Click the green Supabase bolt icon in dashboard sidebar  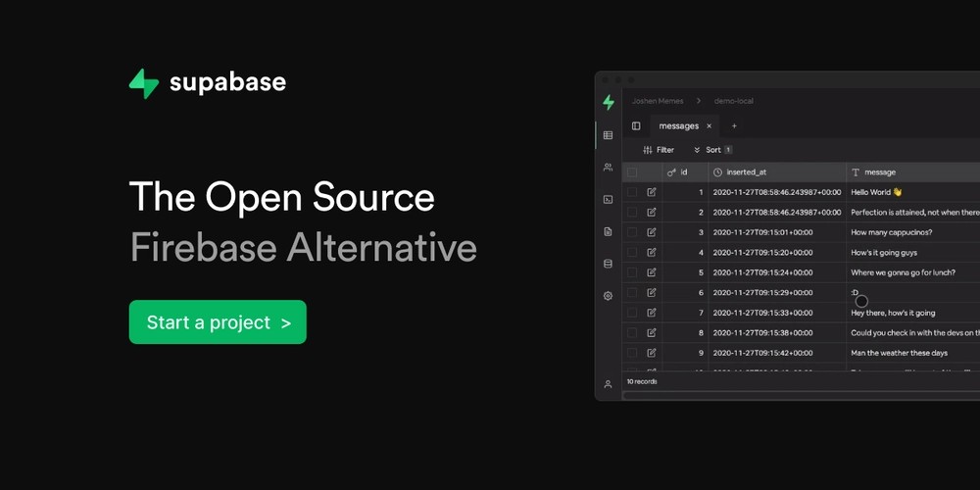pyautogui.click(x=609, y=103)
